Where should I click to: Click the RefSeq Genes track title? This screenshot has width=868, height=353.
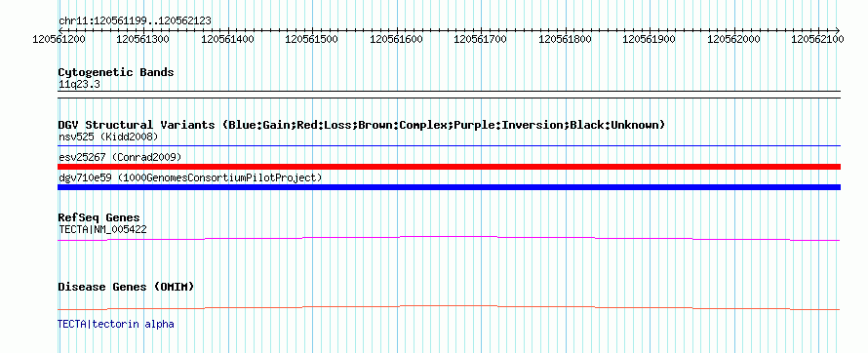coord(99,218)
